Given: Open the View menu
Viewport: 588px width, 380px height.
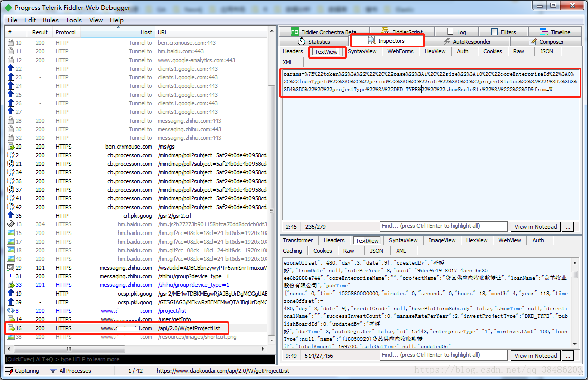Looking at the screenshot, I should pos(96,20).
